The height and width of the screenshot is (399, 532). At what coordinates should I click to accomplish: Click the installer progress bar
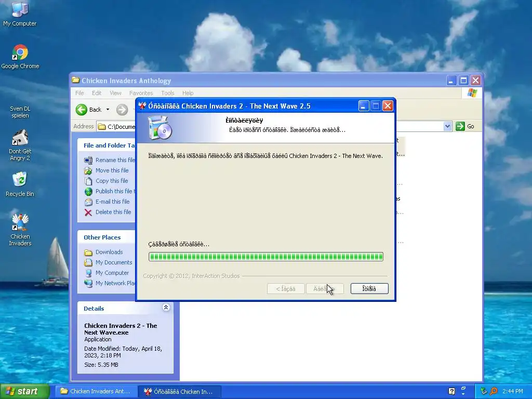tap(265, 257)
